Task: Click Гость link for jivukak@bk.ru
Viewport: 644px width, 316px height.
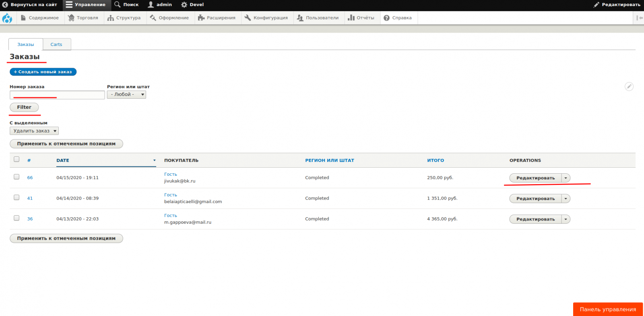Action: point(171,175)
